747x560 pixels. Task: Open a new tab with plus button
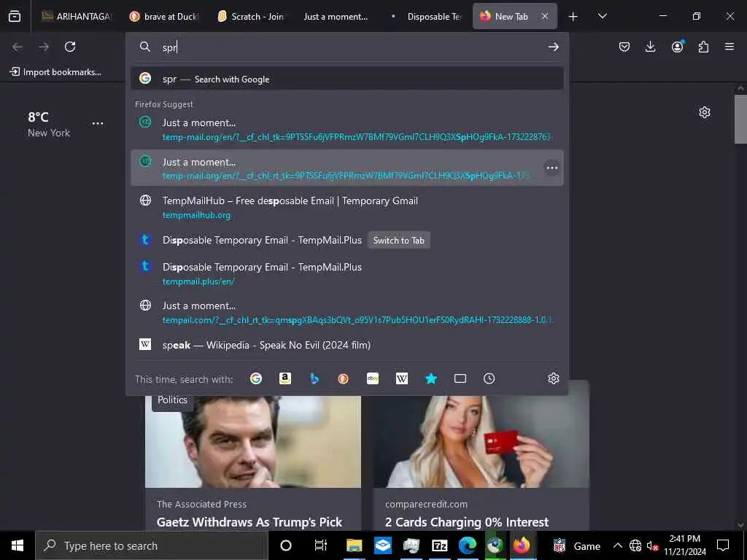coord(573,17)
